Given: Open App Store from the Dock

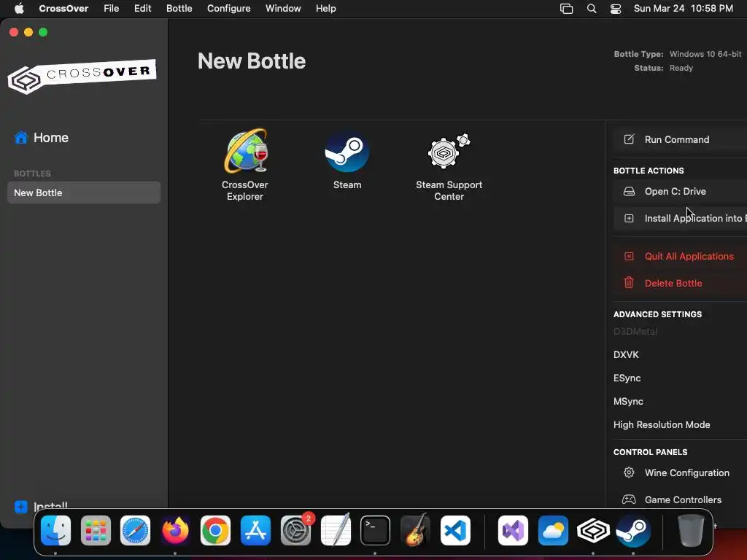Looking at the screenshot, I should (x=255, y=531).
